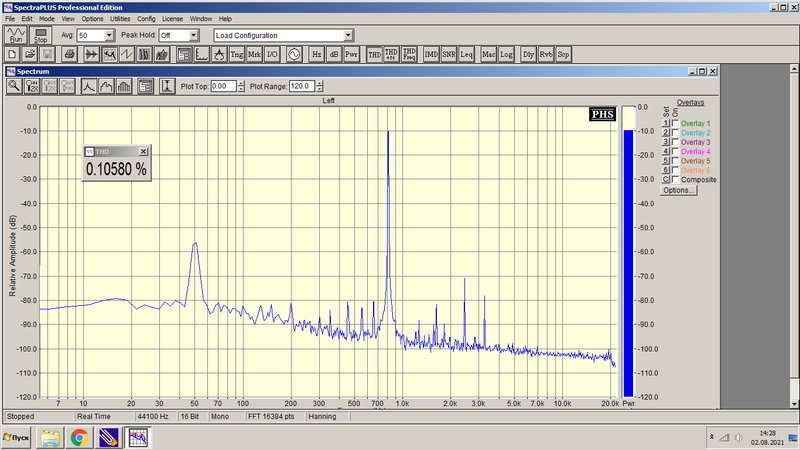Screen dimensions: 800x450
Task: Enable Overlay 2 checkbox
Action: [676, 133]
